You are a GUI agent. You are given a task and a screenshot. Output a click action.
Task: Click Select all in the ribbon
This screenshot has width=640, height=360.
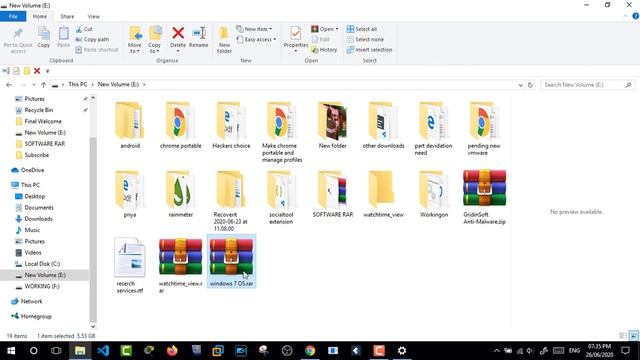[362, 29]
